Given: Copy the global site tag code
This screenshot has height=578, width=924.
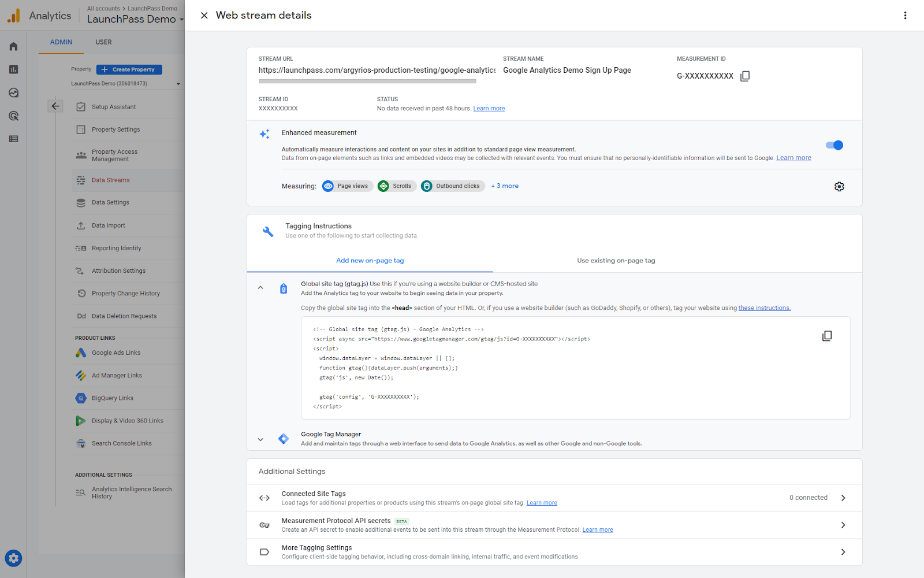Looking at the screenshot, I should click(x=827, y=336).
